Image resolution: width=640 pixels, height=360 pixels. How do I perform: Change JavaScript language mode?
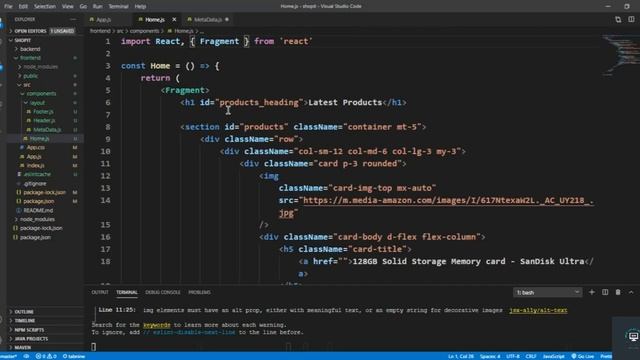pos(553,356)
